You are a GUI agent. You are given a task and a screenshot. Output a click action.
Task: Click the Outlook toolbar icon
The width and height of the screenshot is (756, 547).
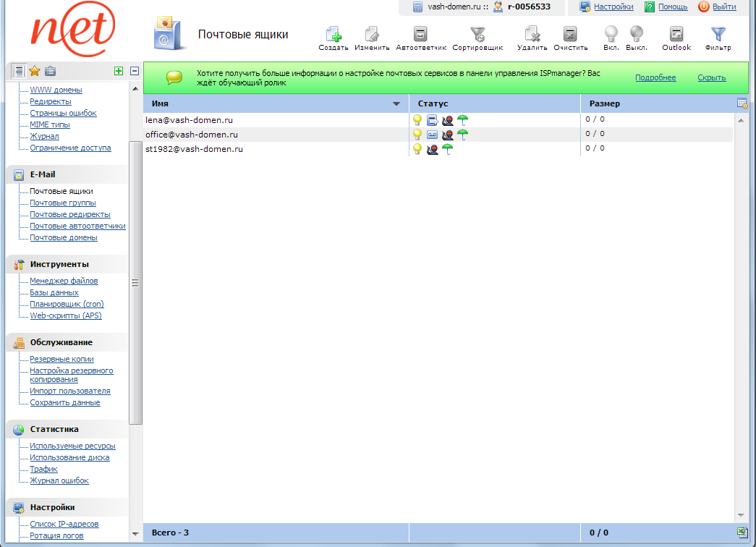click(676, 35)
